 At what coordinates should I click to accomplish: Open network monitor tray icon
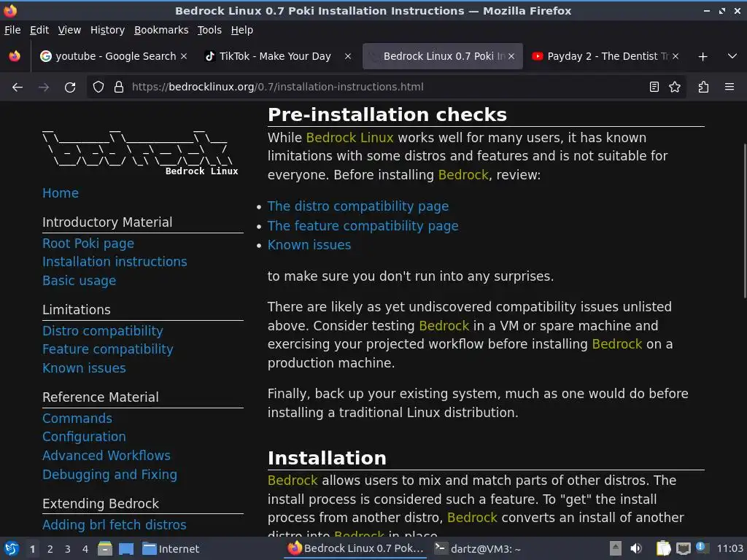click(683, 548)
